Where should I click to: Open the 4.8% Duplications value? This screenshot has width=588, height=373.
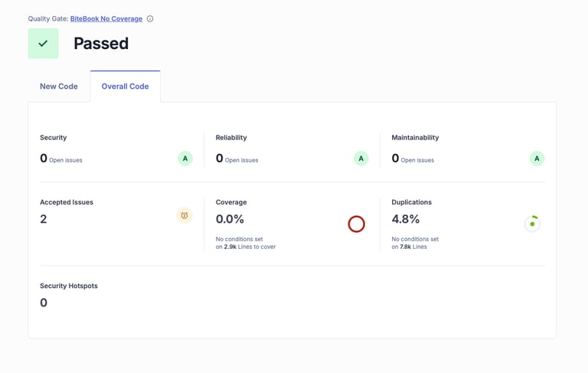pyautogui.click(x=406, y=219)
